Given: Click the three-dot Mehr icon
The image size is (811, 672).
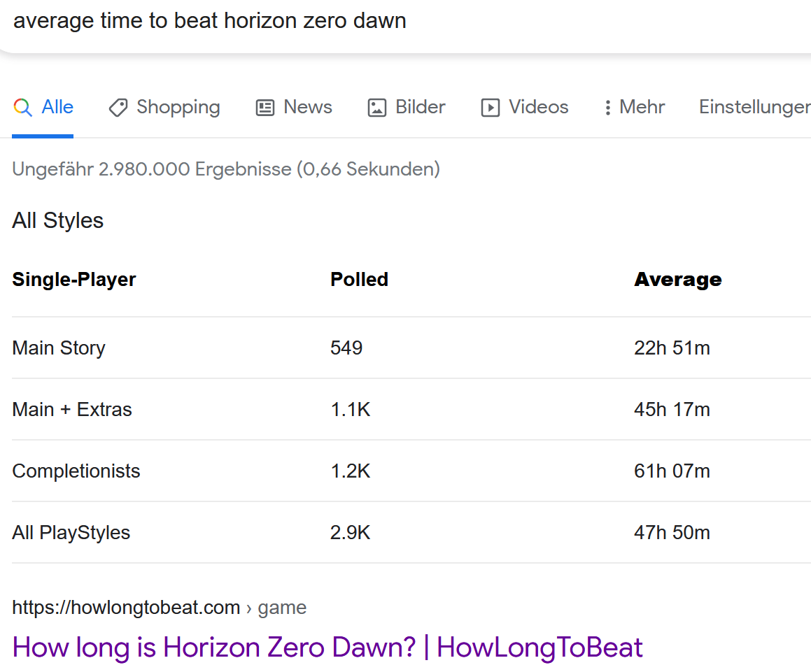Looking at the screenshot, I should [607, 108].
